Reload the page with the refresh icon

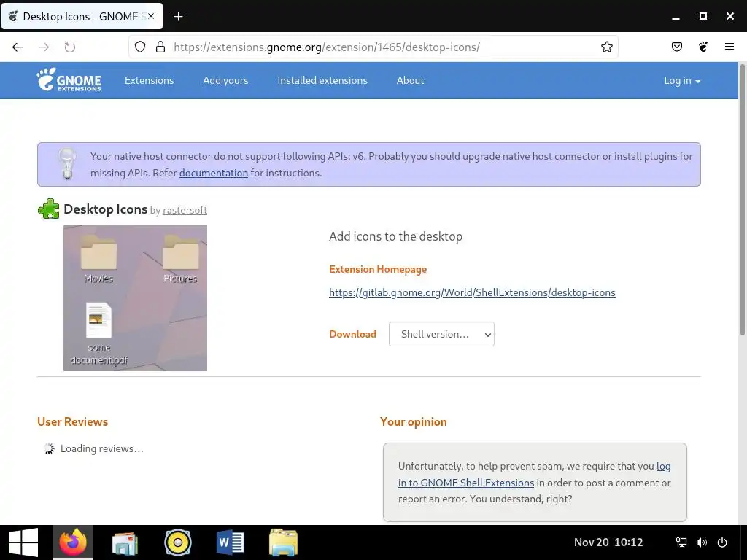pos(70,47)
